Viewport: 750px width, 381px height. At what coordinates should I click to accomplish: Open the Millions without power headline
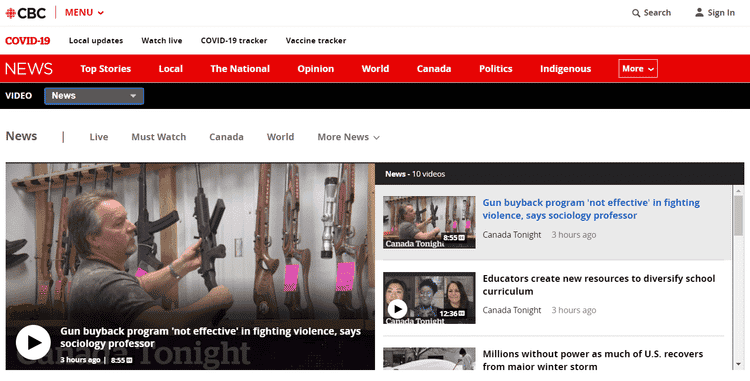click(593, 360)
